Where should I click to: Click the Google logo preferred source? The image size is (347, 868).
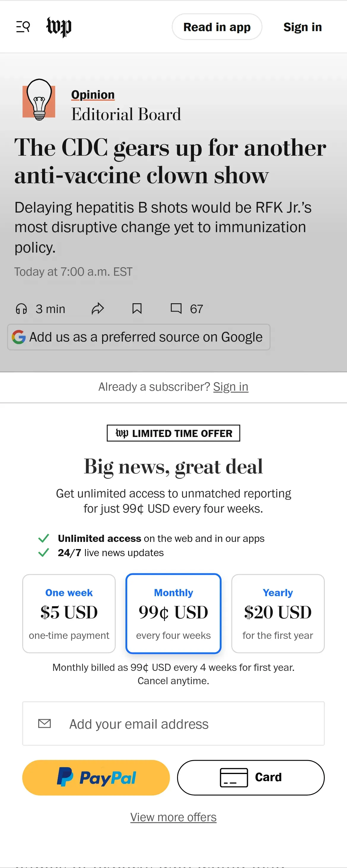tap(19, 337)
